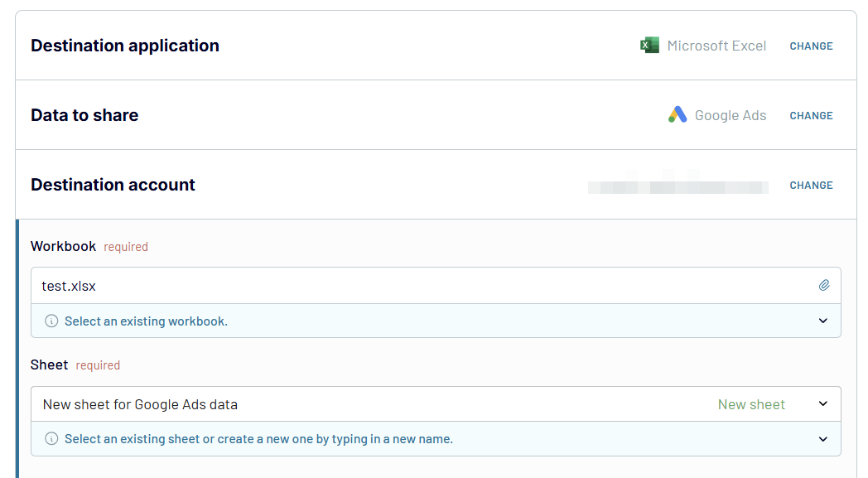Expand the sheet selection hint chevron

(823, 439)
